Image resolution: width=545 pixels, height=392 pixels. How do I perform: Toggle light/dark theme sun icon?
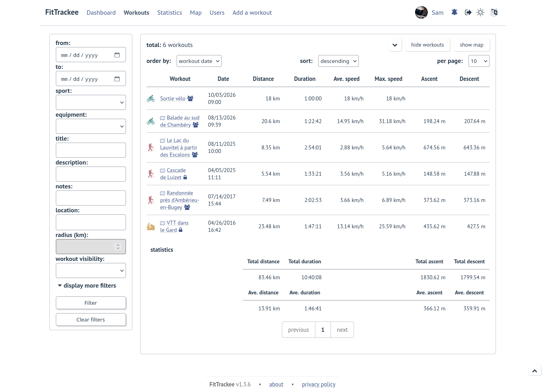480,12
